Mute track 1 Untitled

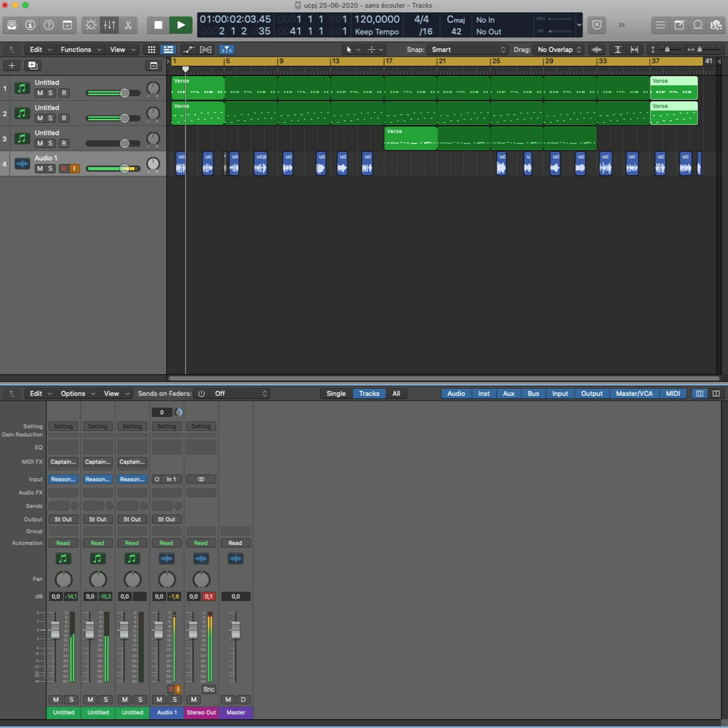click(40, 93)
